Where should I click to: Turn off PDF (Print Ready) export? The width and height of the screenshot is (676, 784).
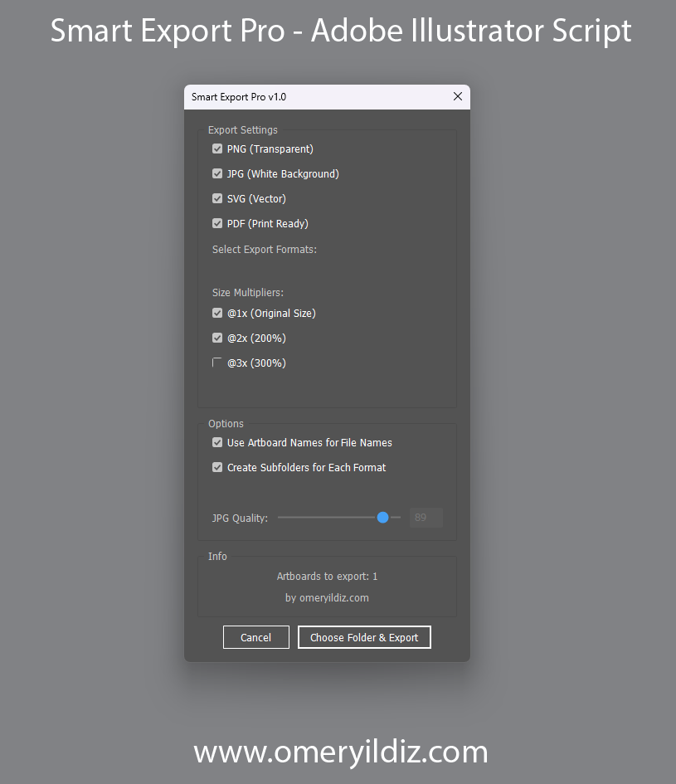[x=217, y=224]
